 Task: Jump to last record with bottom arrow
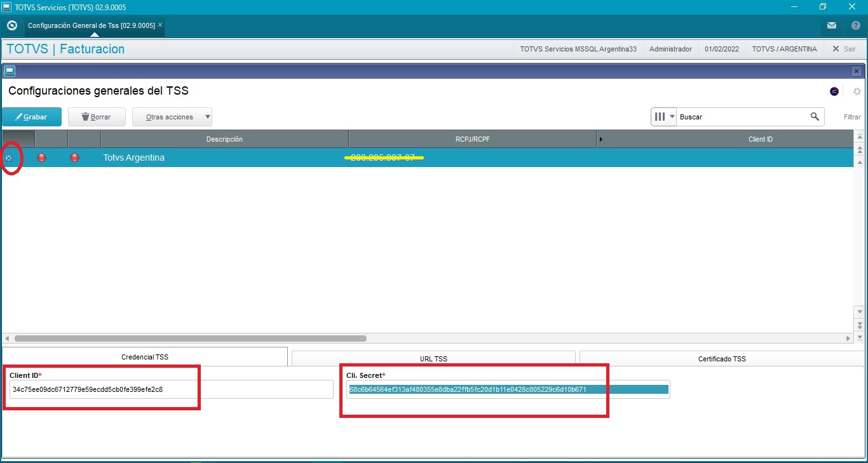pos(860,337)
